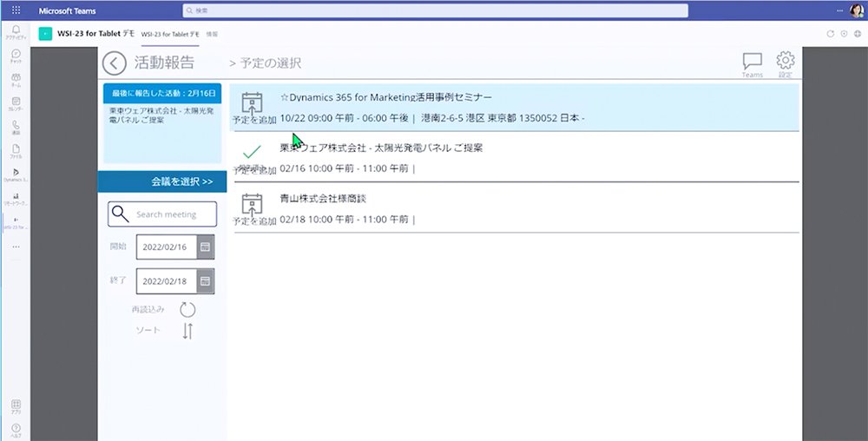Click the refresh icon in tab header
The width and height of the screenshot is (868, 441).
click(831, 34)
